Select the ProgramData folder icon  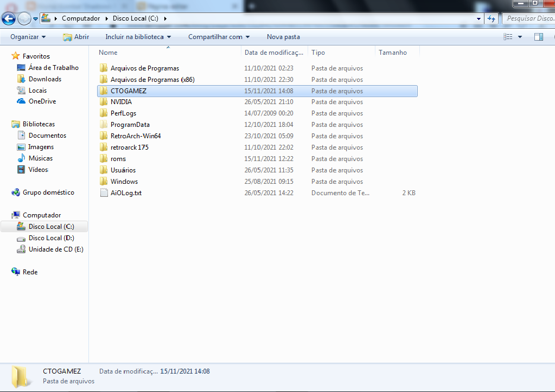point(104,125)
